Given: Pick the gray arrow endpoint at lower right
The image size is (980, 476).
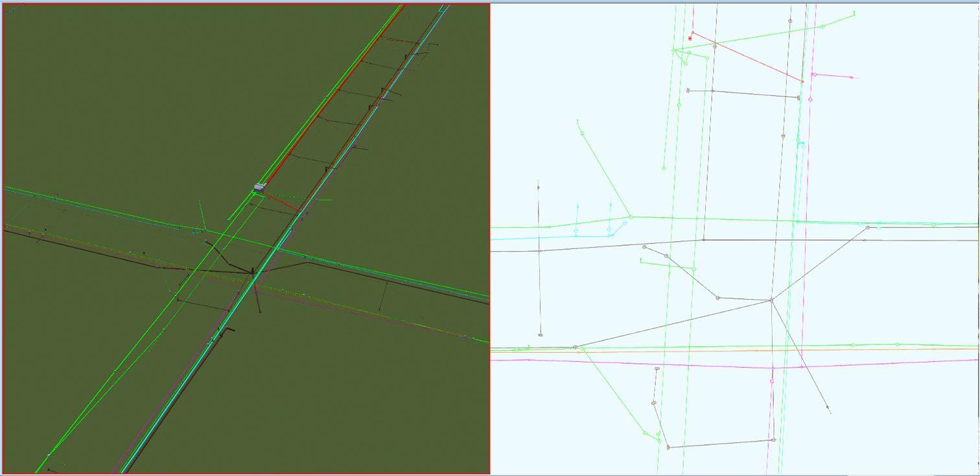Looking at the screenshot, I should coord(828,408).
